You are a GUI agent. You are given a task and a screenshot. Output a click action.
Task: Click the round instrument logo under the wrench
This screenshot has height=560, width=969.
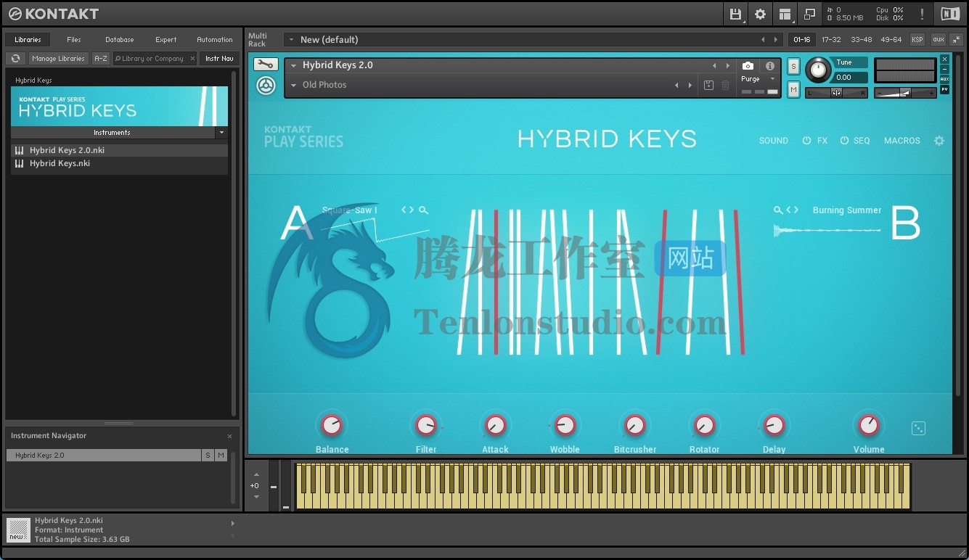(266, 86)
